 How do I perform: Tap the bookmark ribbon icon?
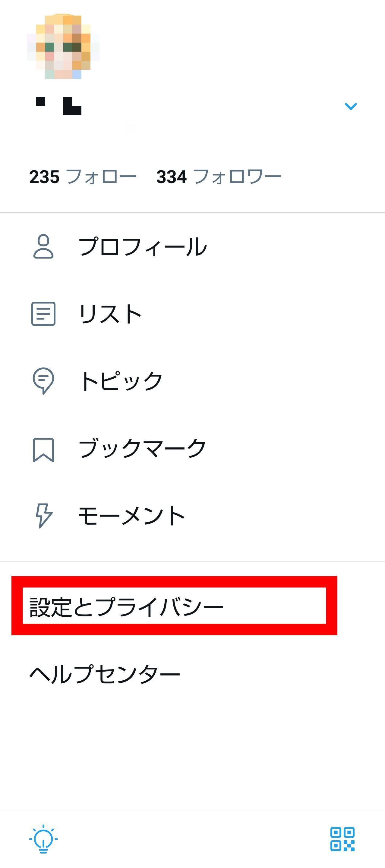[43, 450]
